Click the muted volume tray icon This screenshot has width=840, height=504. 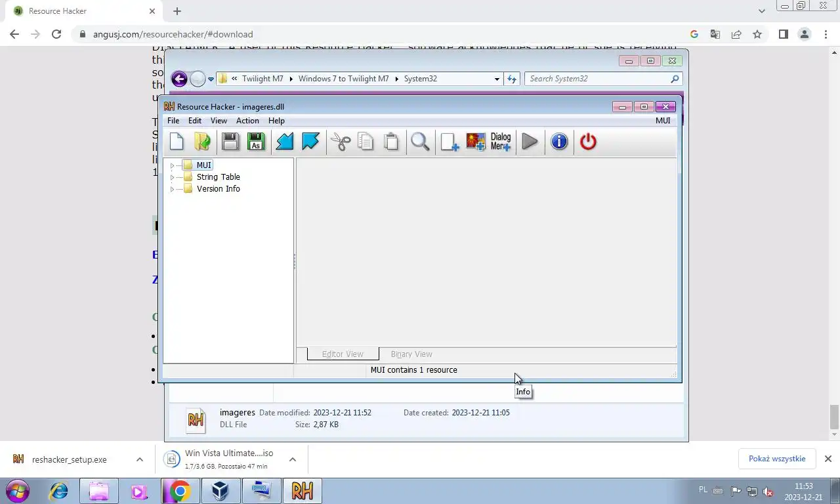(768, 491)
